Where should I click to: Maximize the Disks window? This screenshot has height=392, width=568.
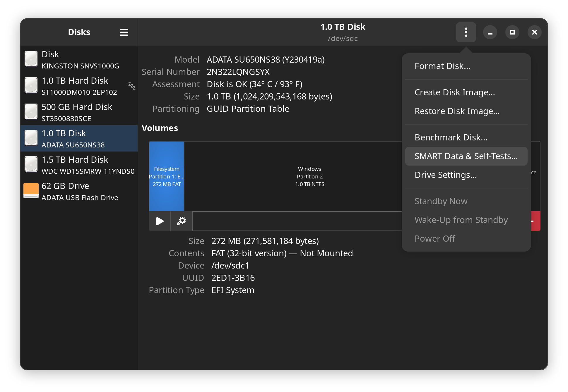coord(512,32)
